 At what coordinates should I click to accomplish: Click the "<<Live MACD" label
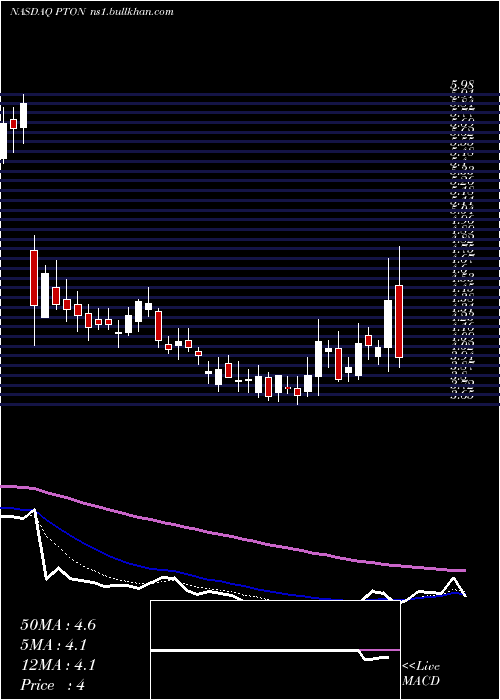pyautogui.click(x=421, y=674)
